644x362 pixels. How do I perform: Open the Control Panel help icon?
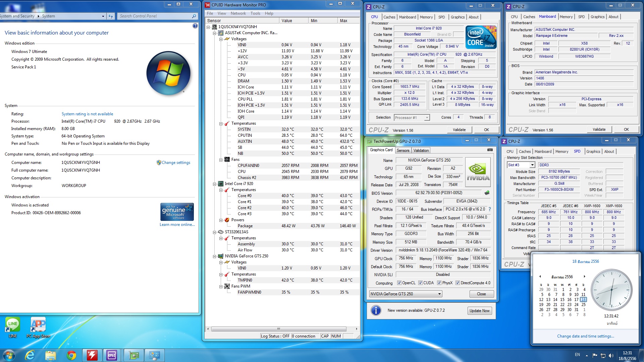[x=195, y=26]
